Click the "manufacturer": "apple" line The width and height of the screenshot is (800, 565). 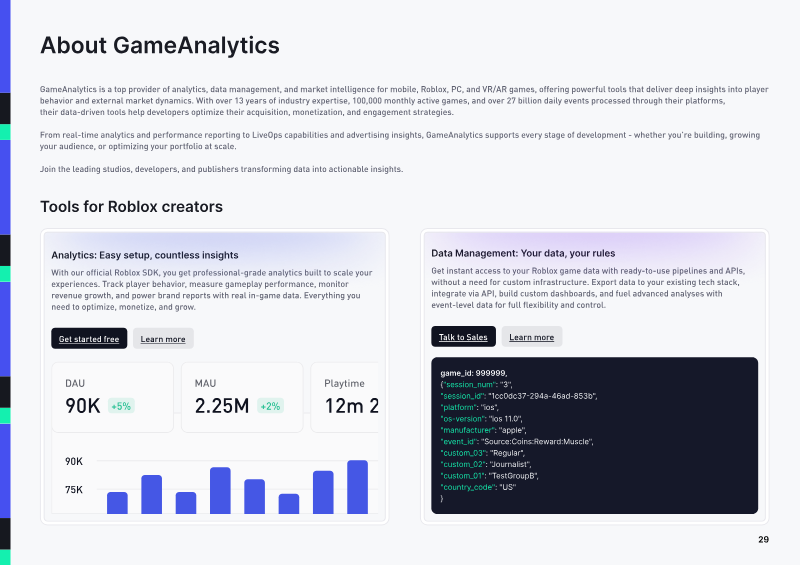[483, 430]
